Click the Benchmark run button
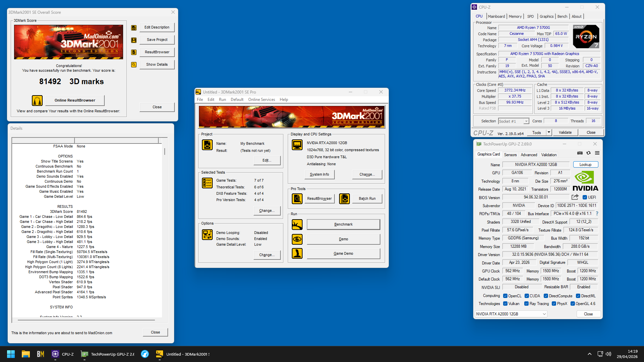The height and width of the screenshot is (362, 644). tap(343, 225)
